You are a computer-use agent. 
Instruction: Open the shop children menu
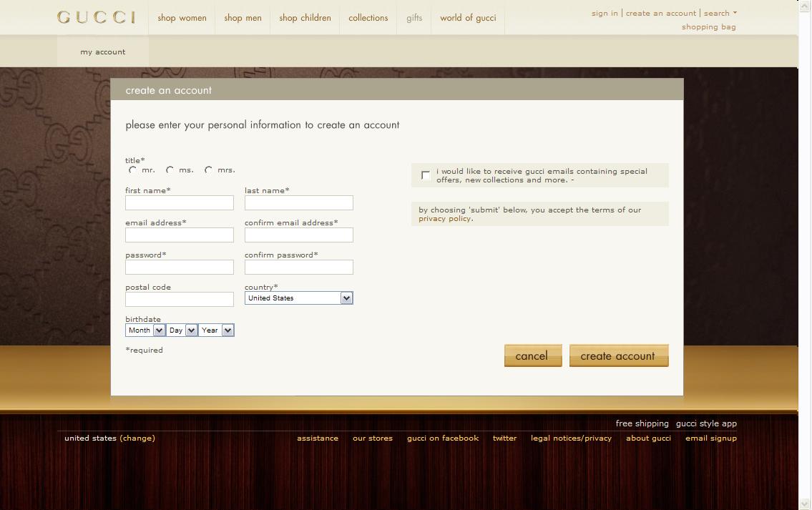coord(305,18)
